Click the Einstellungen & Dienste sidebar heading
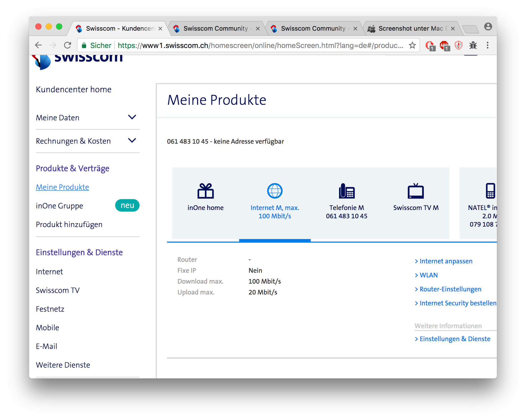This screenshot has width=526, height=420. click(x=79, y=252)
